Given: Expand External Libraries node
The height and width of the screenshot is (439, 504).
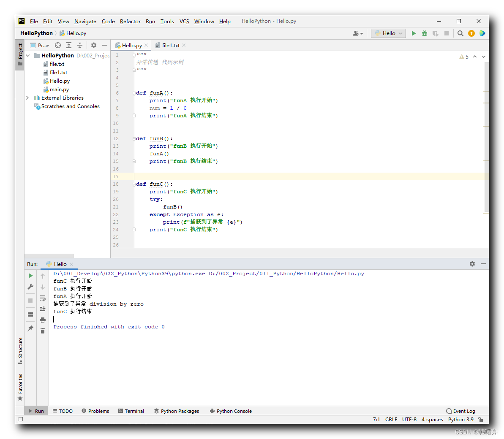Looking at the screenshot, I should pos(27,98).
